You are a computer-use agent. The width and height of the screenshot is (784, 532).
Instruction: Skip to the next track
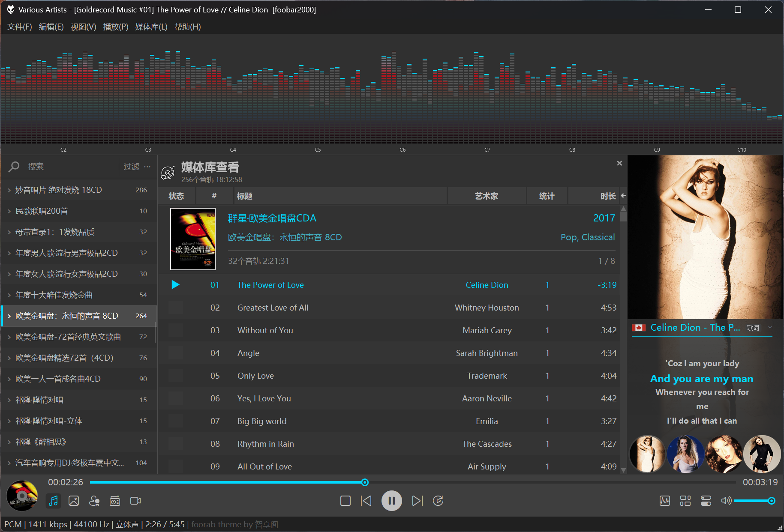click(x=417, y=501)
